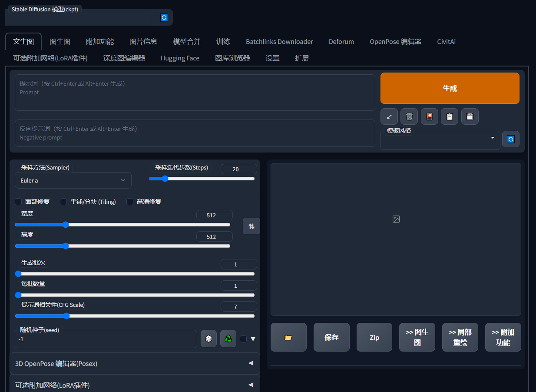This screenshot has width=536, height=392.
Task: Open the Euler a sampler dropdown
Action: [x=73, y=180]
